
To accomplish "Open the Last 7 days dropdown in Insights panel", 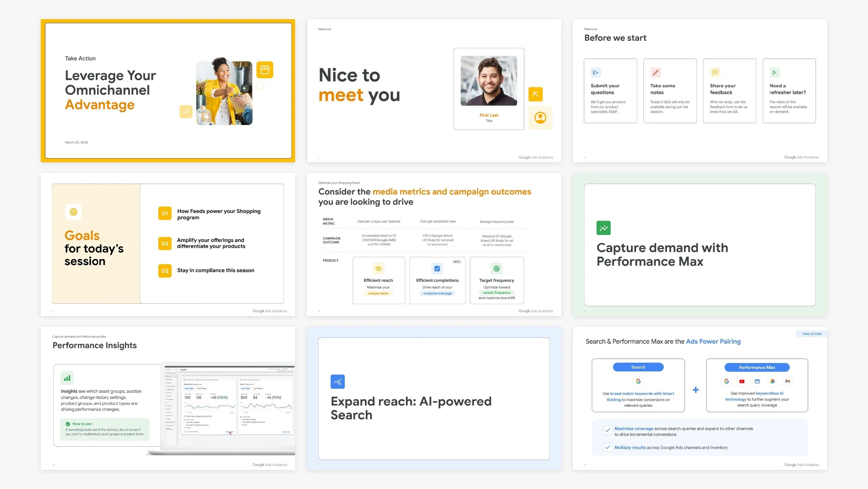I will point(189,388).
